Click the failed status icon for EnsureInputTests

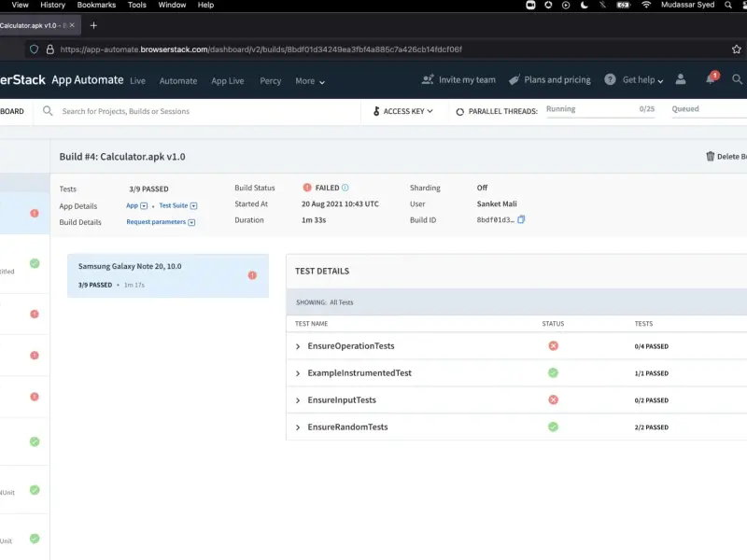553,400
